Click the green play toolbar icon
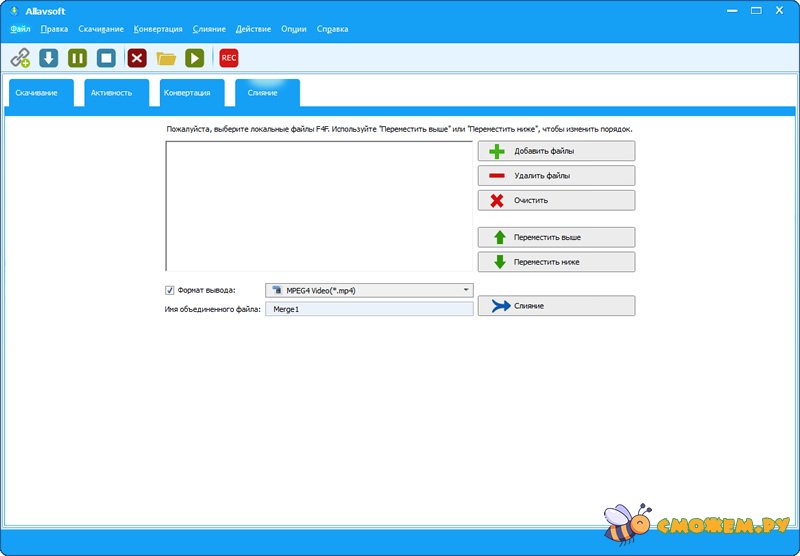The image size is (800, 556). click(x=195, y=58)
